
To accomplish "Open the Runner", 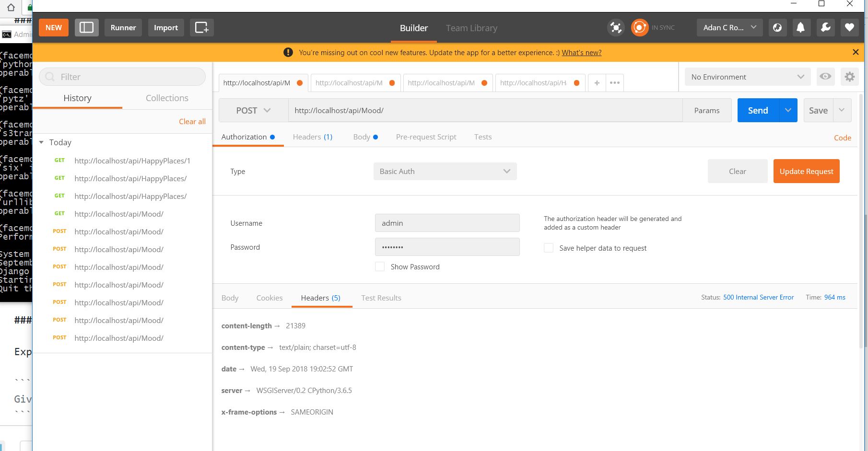I will [123, 27].
